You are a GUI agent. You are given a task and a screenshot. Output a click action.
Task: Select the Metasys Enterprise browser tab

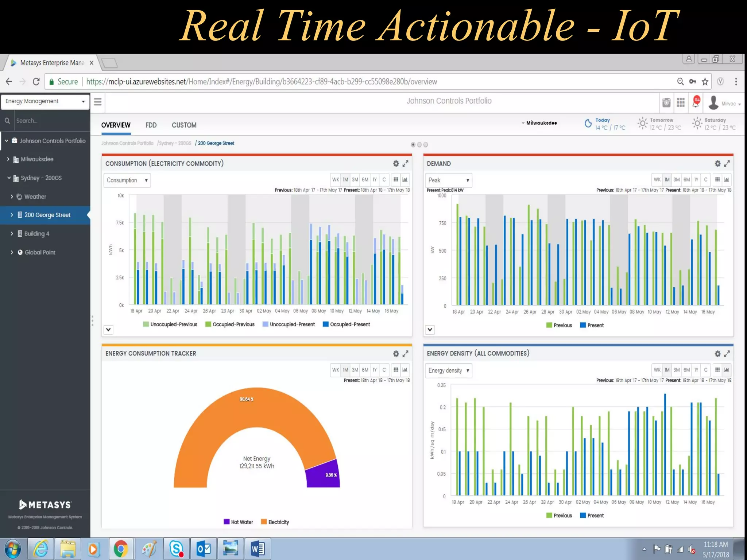click(52, 63)
